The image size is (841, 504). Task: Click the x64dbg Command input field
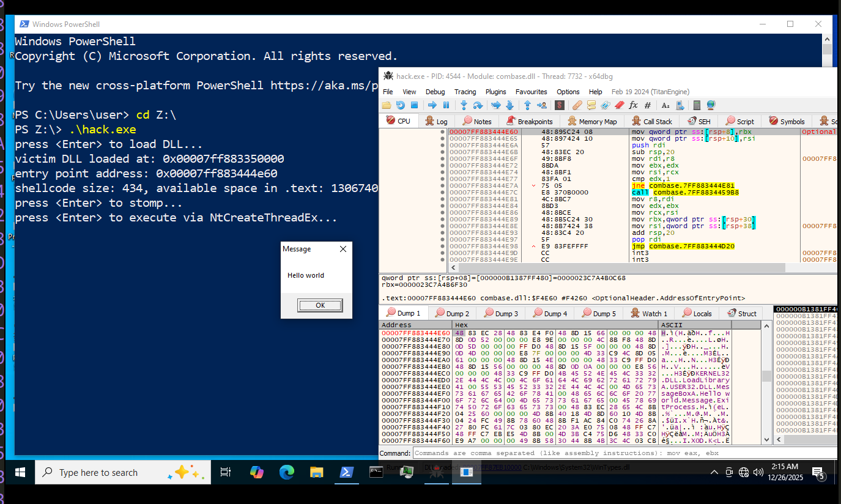point(624,453)
